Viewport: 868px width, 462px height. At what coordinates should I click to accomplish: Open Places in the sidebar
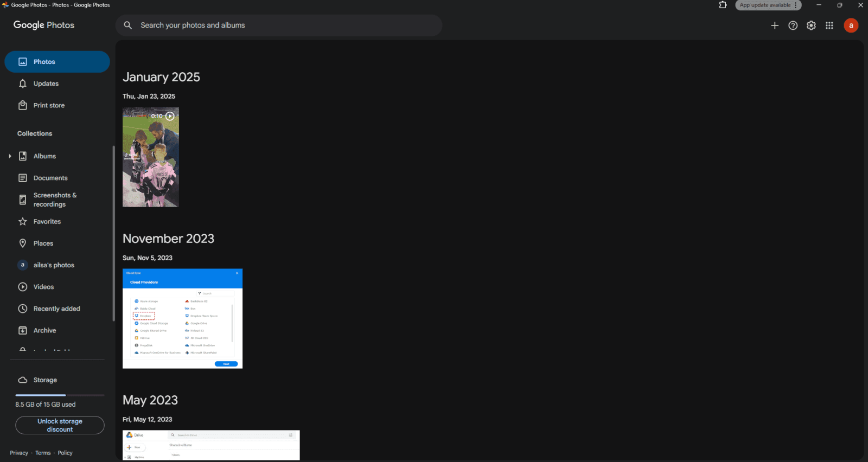tap(57, 243)
